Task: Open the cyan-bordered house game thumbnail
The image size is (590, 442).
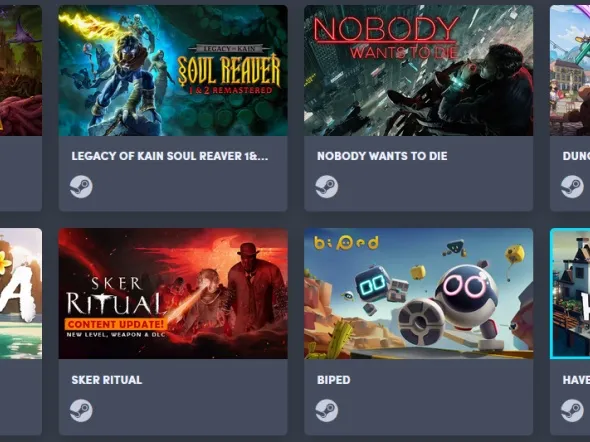Action: [x=570, y=293]
